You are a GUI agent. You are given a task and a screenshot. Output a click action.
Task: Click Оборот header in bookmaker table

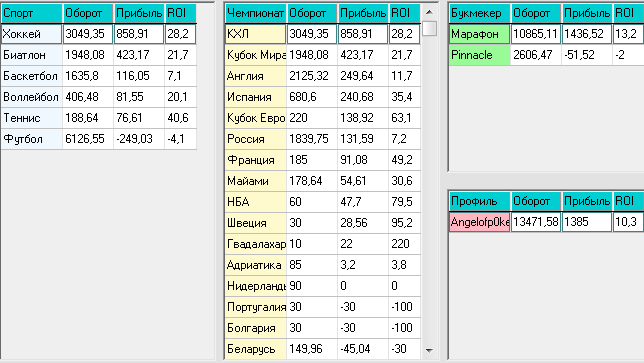(536, 14)
